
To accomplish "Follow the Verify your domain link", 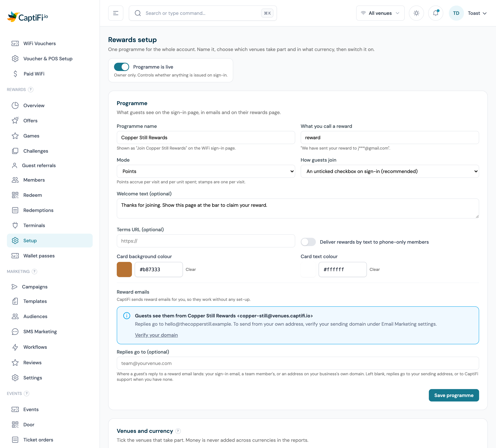I will point(156,335).
